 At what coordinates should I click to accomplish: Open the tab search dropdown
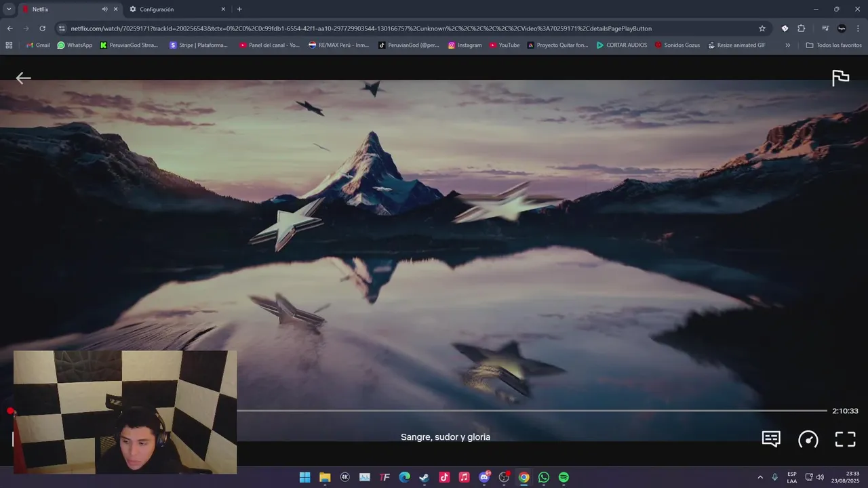pos(9,9)
